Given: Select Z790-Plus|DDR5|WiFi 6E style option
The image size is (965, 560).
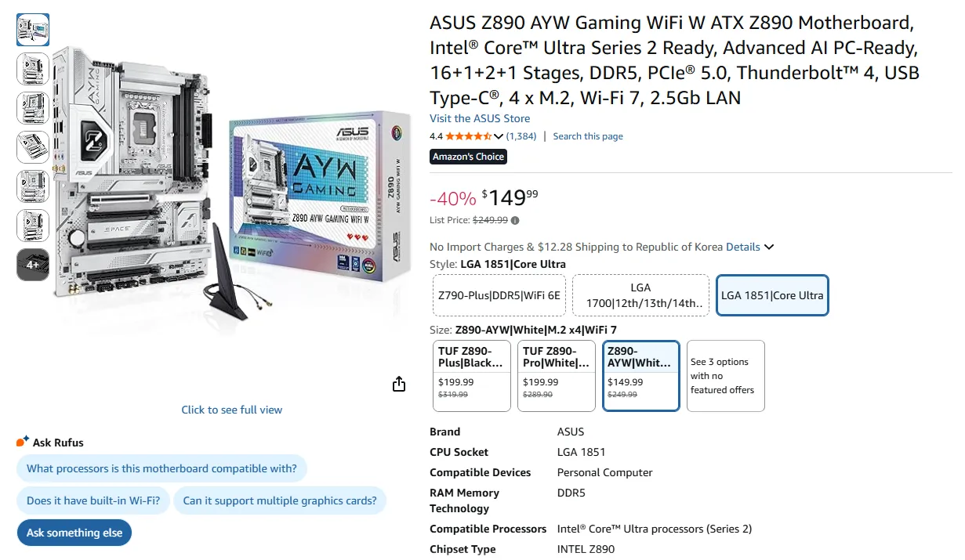Looking at the screenshot, I should (499, 295).
